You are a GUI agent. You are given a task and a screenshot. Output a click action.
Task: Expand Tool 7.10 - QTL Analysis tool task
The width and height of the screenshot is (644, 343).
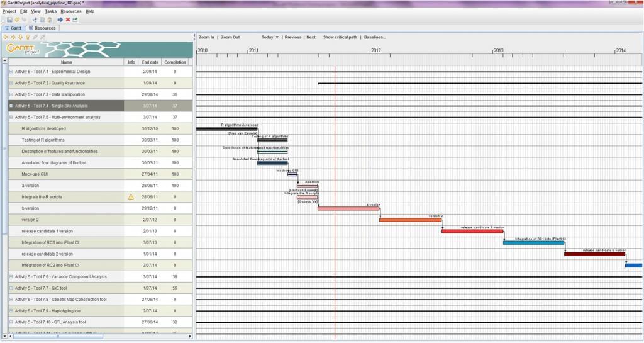(11, 322)
